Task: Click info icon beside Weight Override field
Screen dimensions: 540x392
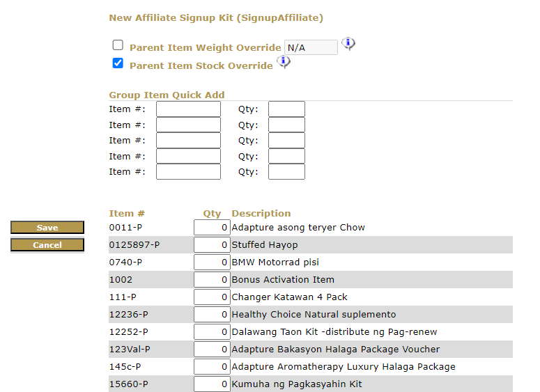Action: pos(348,44)
